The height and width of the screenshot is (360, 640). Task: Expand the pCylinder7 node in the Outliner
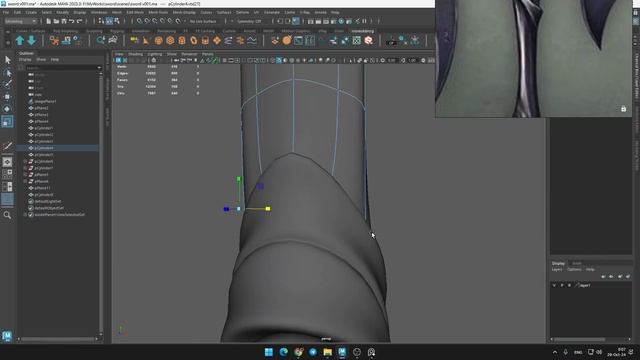click(25, 168)
